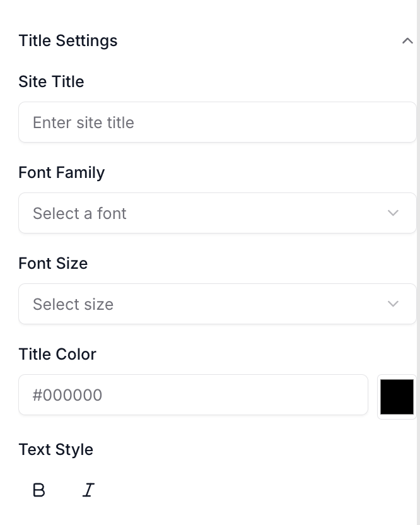Screen dimensions: 420x525
Task: Click the Select a font placeholder text
Action: tap(79, 213)
